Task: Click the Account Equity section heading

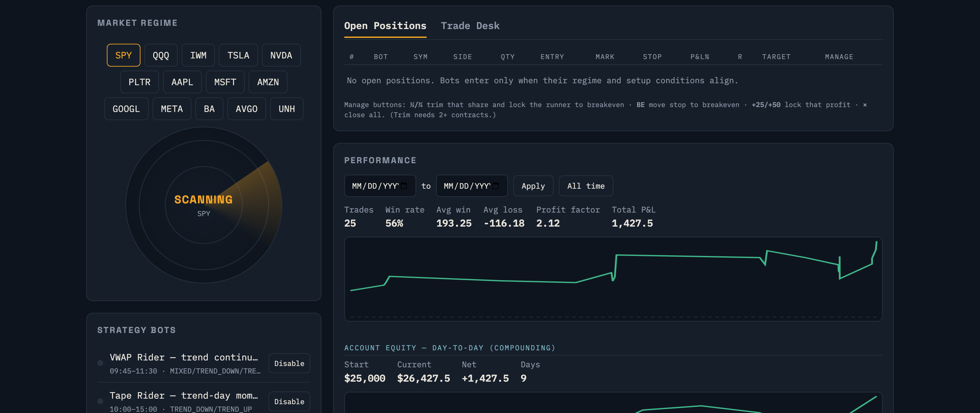Action: [x=450, y=348]
